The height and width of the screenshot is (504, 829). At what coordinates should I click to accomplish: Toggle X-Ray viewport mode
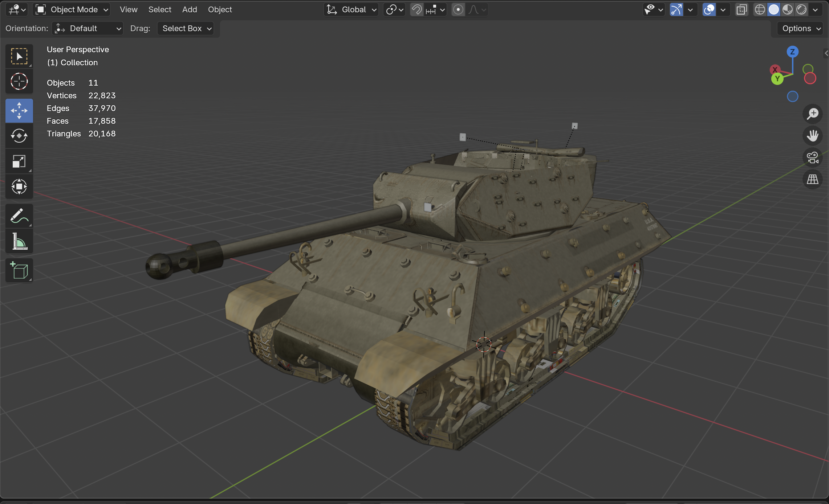pyautogui.click(x=741, y=9)
